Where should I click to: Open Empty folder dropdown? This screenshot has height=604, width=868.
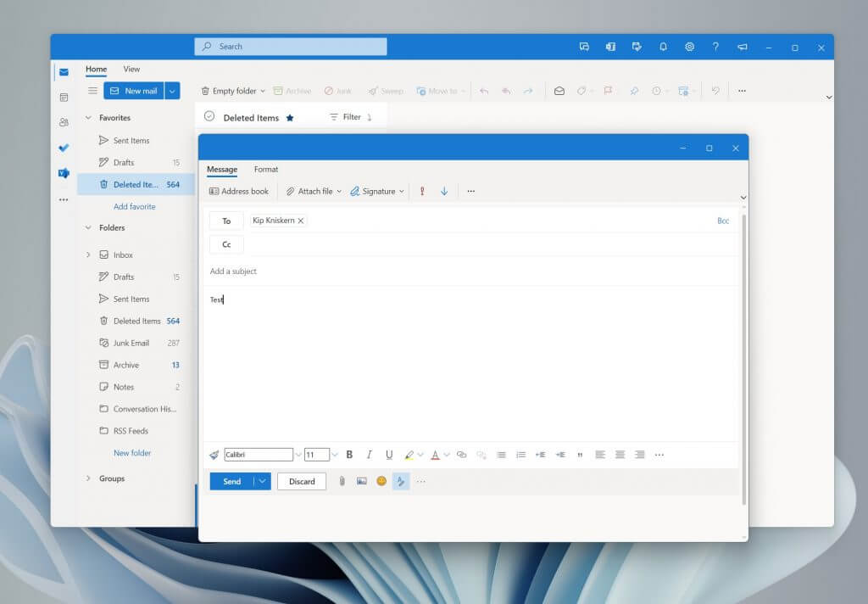[263, 91]
